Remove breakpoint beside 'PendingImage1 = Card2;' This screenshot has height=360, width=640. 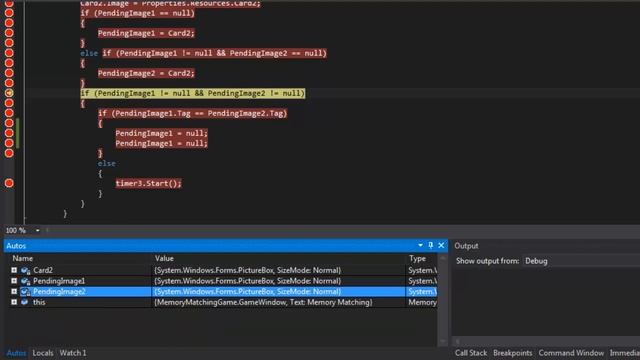[9, 33]
